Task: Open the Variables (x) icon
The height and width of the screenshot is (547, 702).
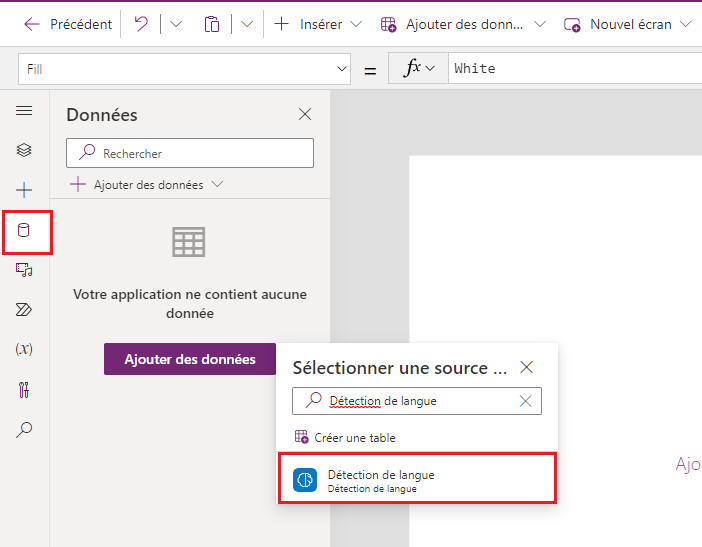Action: [x=24, y=349]
